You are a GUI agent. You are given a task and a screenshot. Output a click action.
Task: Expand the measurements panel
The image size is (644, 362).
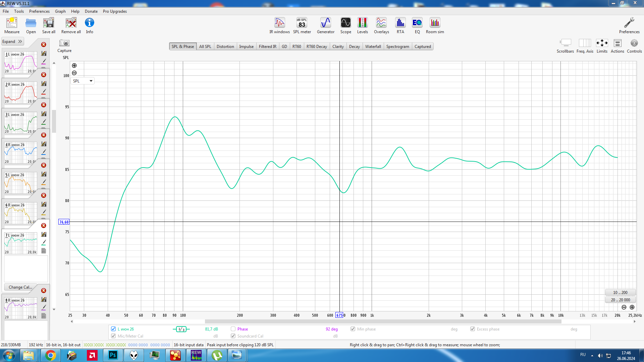click(12, 42)
